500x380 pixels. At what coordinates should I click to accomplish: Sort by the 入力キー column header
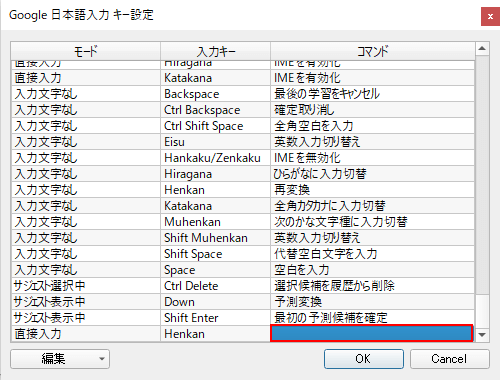[x=215, y=51]
